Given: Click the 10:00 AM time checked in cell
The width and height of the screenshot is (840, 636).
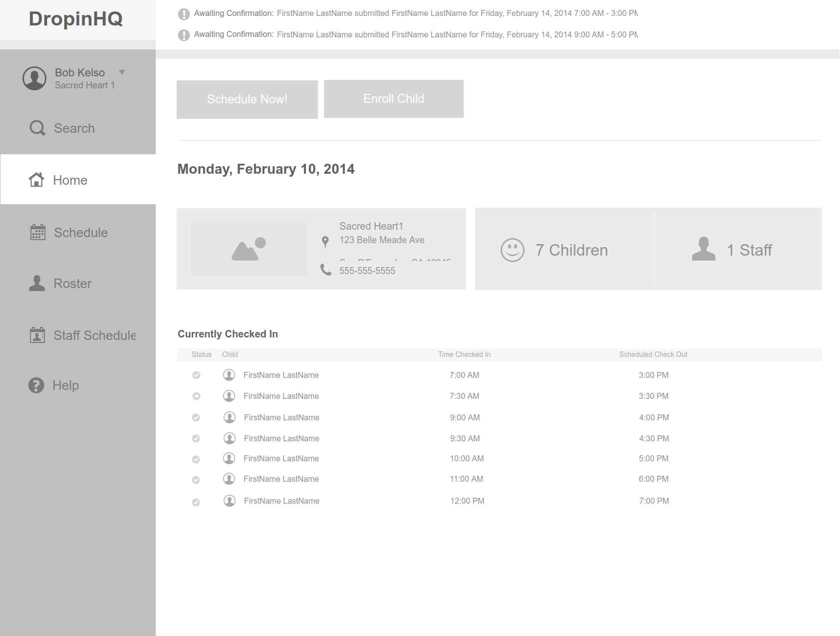Looking at the screenshot, I should point(467,458).
